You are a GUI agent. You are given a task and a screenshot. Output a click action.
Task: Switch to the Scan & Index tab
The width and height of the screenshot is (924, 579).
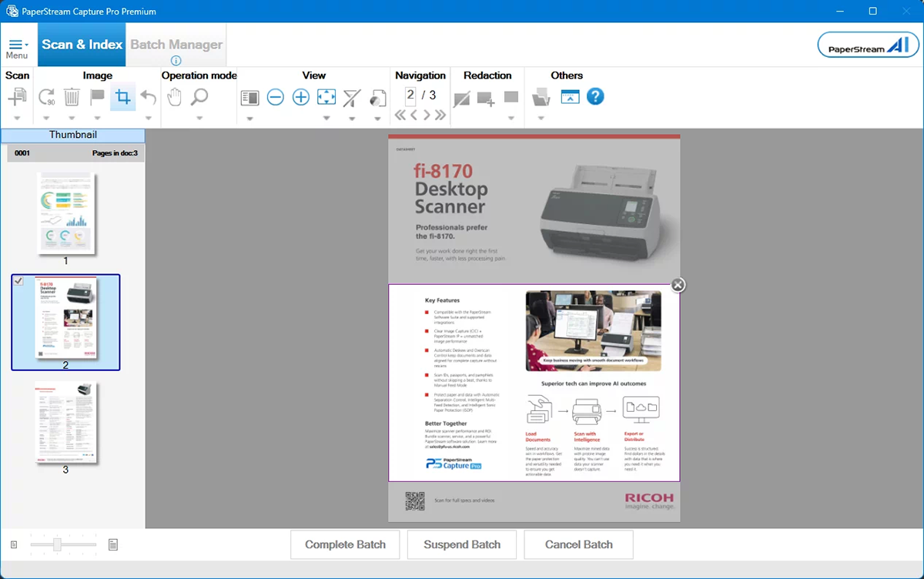point(82,45)
